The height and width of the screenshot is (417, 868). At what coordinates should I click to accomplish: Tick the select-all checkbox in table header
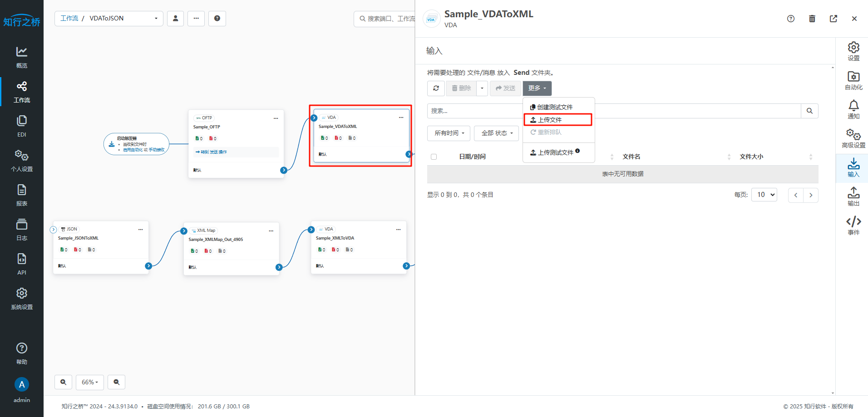tap(434, 157)
